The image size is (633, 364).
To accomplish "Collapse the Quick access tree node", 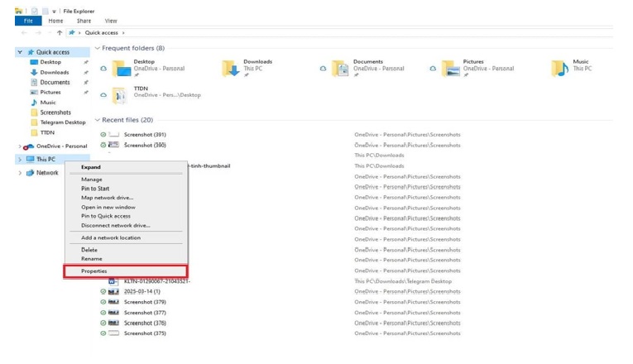I will pyautogui.click(x=20, y=52).
